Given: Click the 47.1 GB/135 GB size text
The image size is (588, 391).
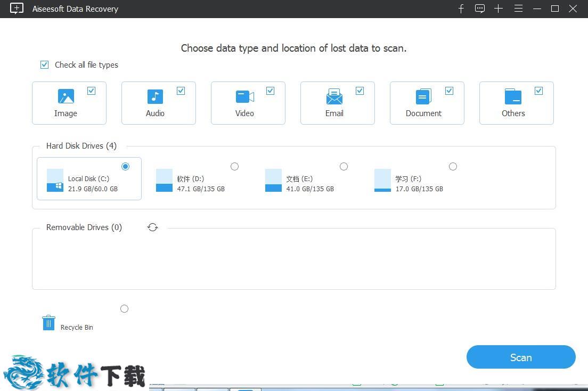Looking at the screenshot, I should (201, 189).
